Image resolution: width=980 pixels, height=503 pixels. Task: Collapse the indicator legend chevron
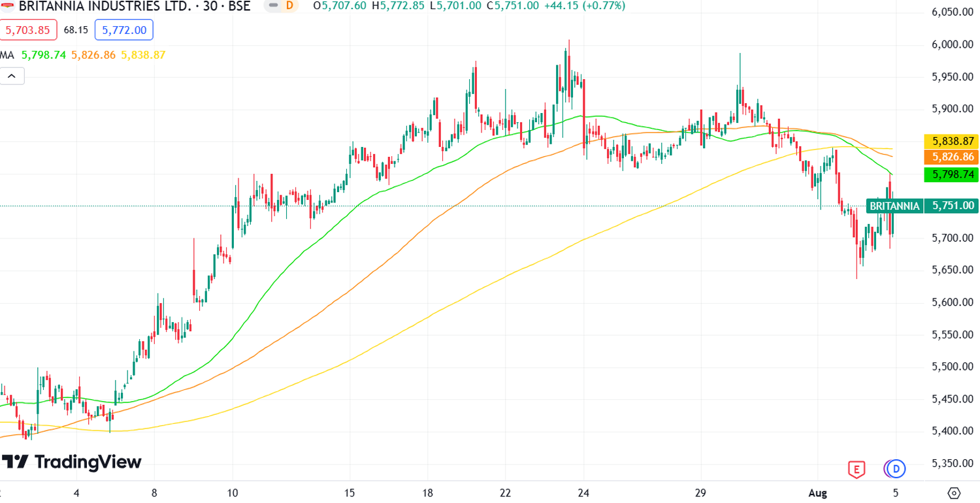point(12,76)
